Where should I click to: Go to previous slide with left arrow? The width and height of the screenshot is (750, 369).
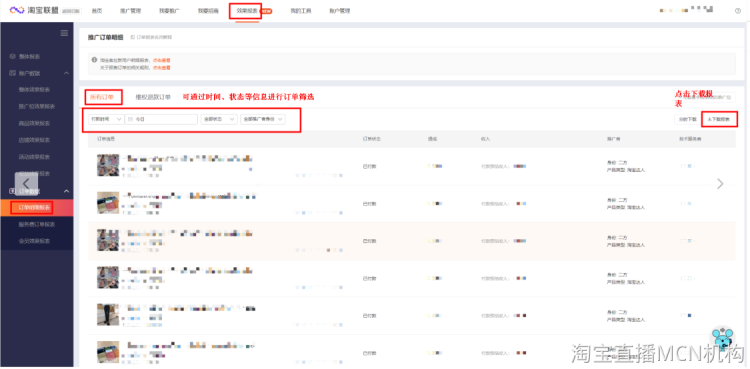26,184
